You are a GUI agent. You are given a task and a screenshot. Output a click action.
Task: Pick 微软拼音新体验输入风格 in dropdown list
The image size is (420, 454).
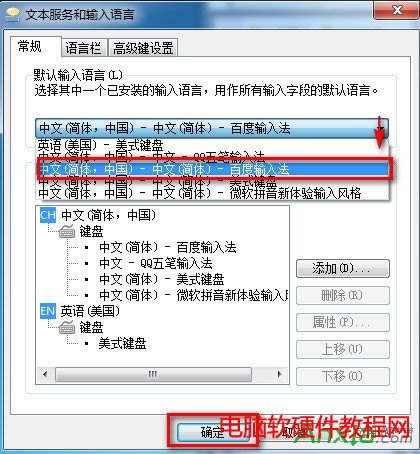(x=200, y=193)
